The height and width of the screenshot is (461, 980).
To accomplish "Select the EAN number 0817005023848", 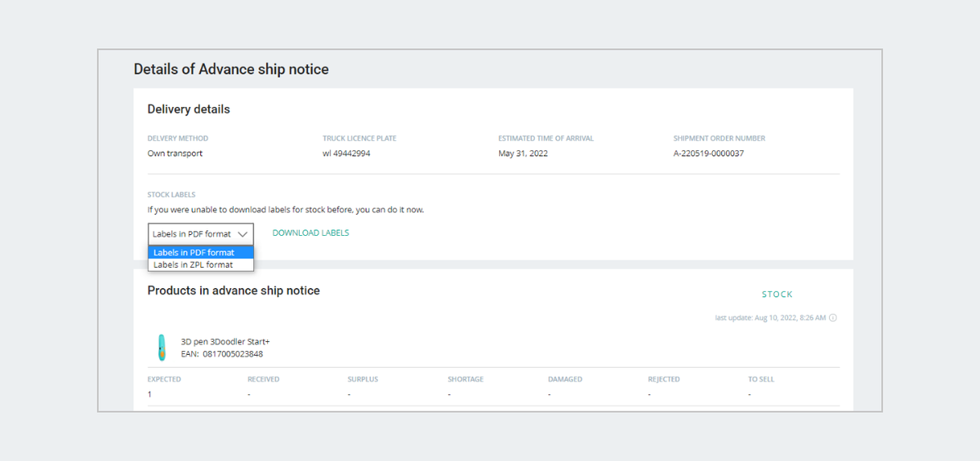I will pos(233,354).
